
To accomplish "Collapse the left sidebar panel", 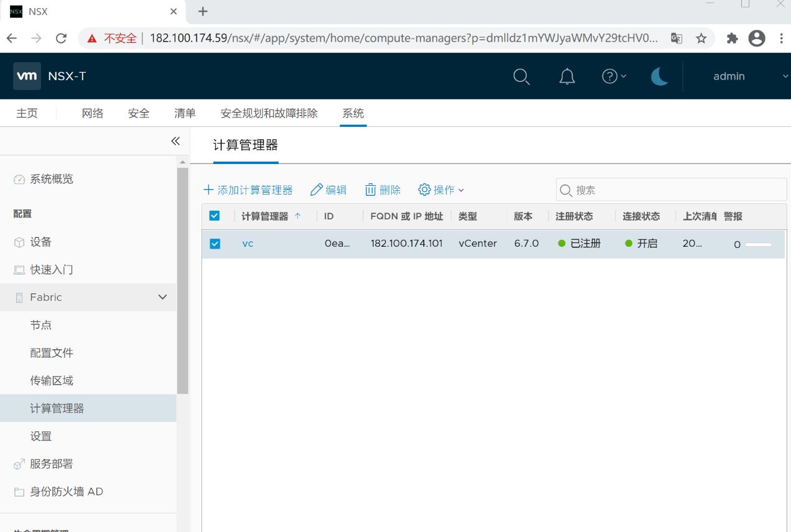I will tap(175, 141).
